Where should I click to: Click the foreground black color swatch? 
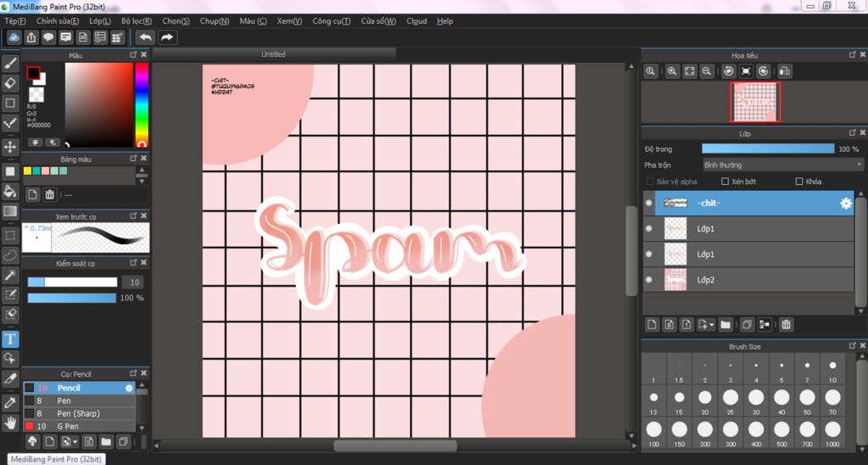(33, 73)
